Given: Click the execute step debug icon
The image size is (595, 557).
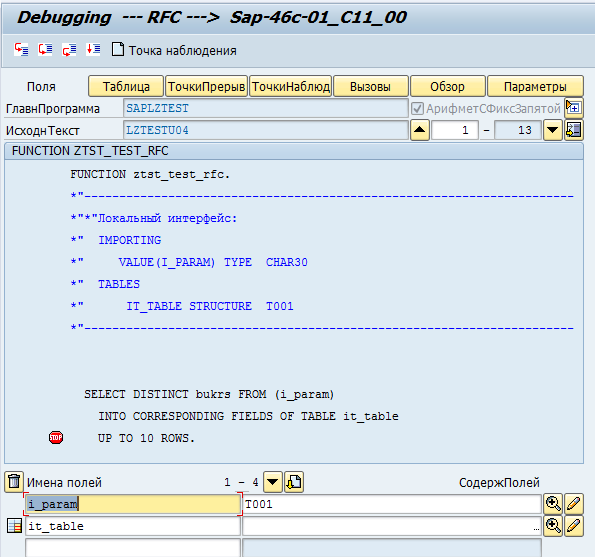Looking at the screenshot, I should click(x=45, y=49).
